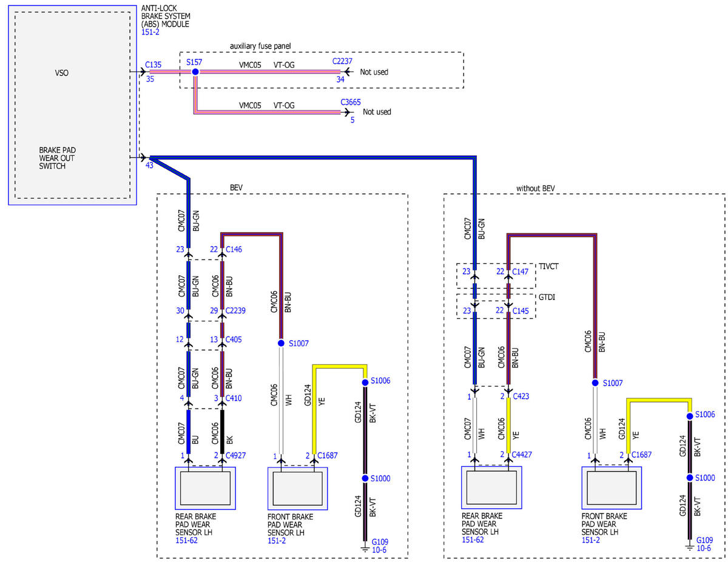Open connector reference C3665
The width and height of the screenshot is (728, 562).
click(351, 102)
